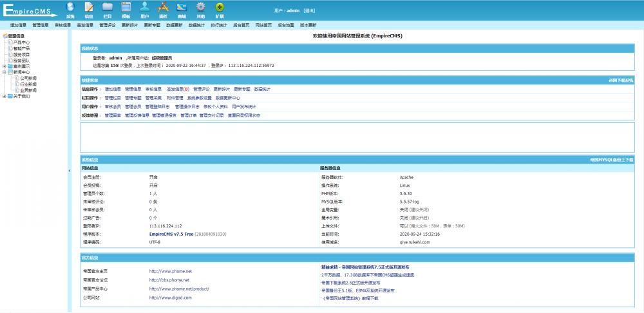The width and height of the screenshot is (644, 313).
Task: Open the 栏目 (Column) folder icon
Action: 108,7
